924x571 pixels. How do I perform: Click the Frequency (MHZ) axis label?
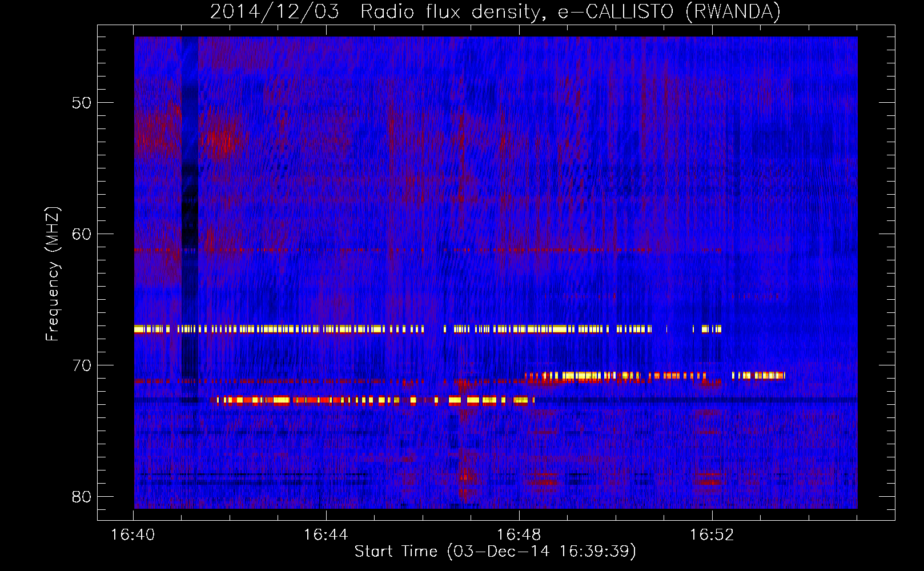click(x=52, y=274)
